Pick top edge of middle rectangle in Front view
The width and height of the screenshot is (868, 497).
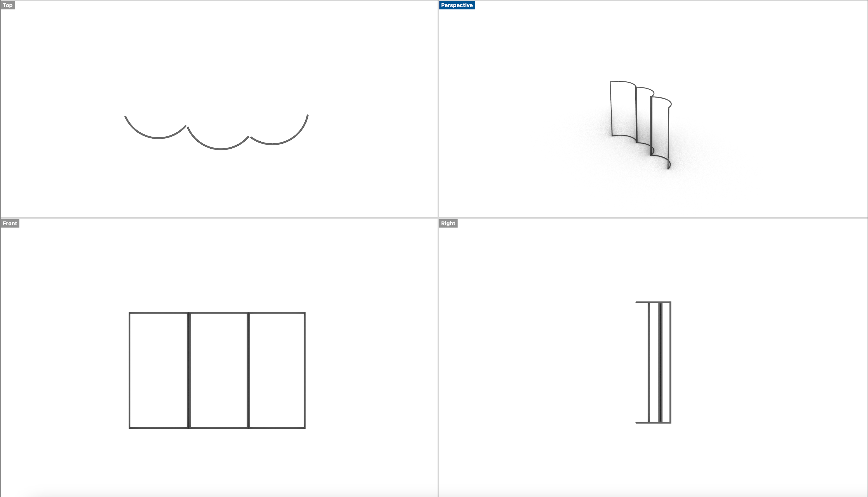click(x=218, y=313)
